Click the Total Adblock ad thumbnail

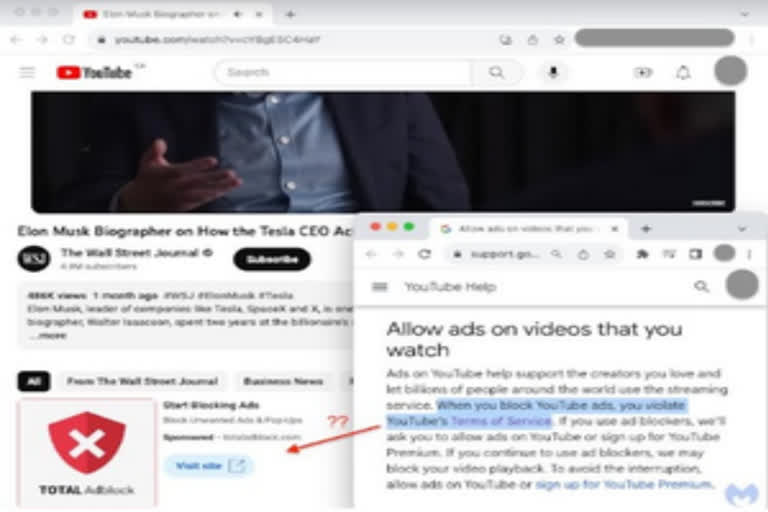coord(87,452)
